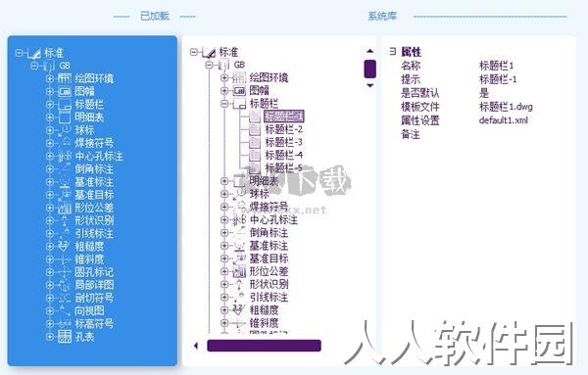Click 球标 icon in left blue panel
The image size is (588, 375).
coord(65,130)
